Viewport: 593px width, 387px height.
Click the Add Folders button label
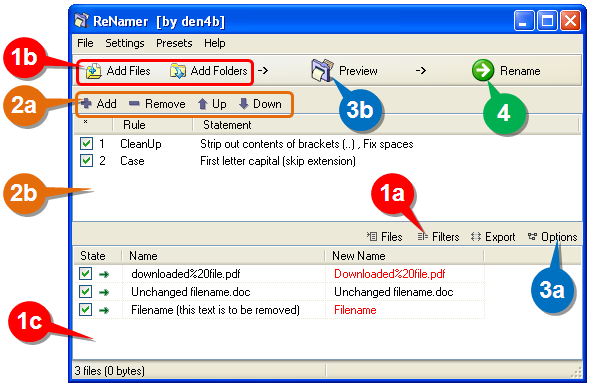click(219, 71)
